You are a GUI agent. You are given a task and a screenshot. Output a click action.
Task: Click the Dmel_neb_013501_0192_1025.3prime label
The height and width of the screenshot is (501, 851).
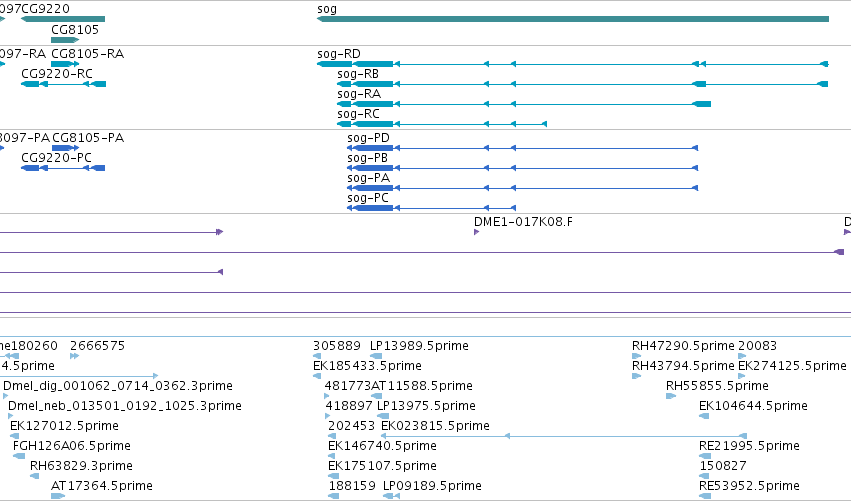point(125,406)
